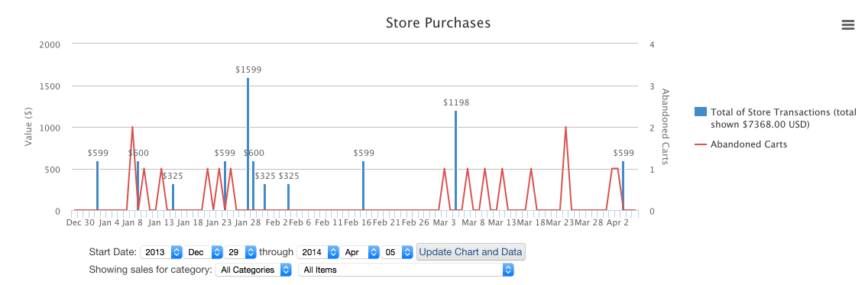Click the $599 bar near Apr 2

coord(623,186)
